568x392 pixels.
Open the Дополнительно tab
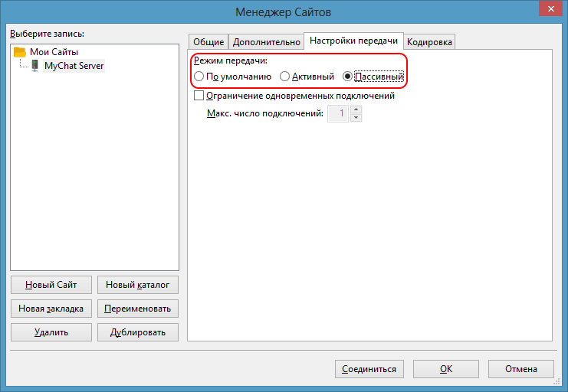click(x=266, y=42)
